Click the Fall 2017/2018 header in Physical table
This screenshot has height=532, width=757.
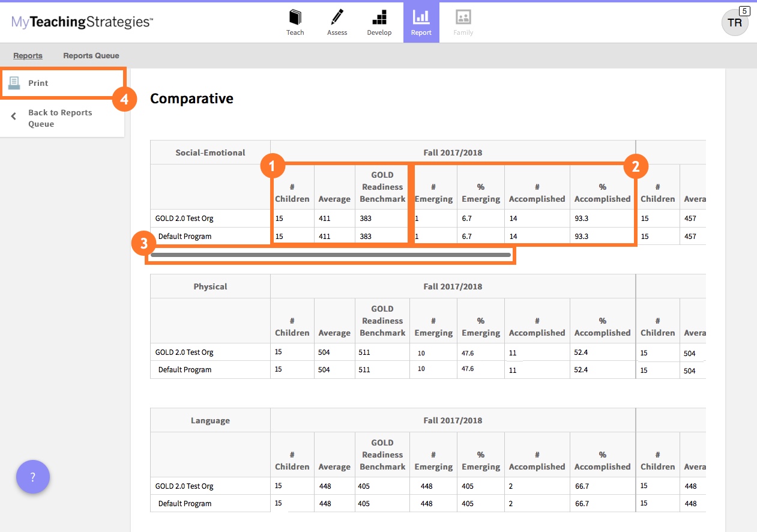[x=453, y=286]
